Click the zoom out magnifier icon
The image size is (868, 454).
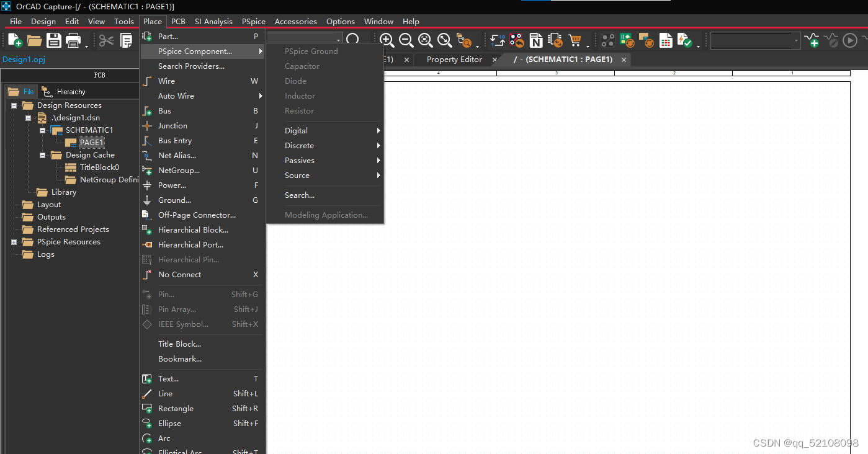(406, 40)
